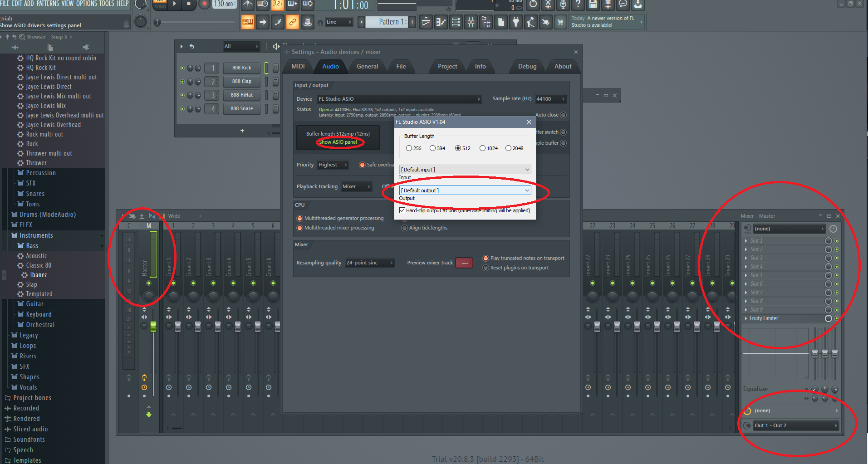Open the PATTERNS menu

pyautogui.click(x=48, y=4)
